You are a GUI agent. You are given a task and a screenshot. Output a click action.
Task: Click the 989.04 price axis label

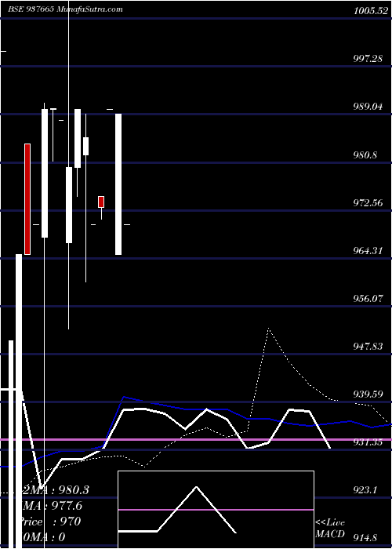368,107
